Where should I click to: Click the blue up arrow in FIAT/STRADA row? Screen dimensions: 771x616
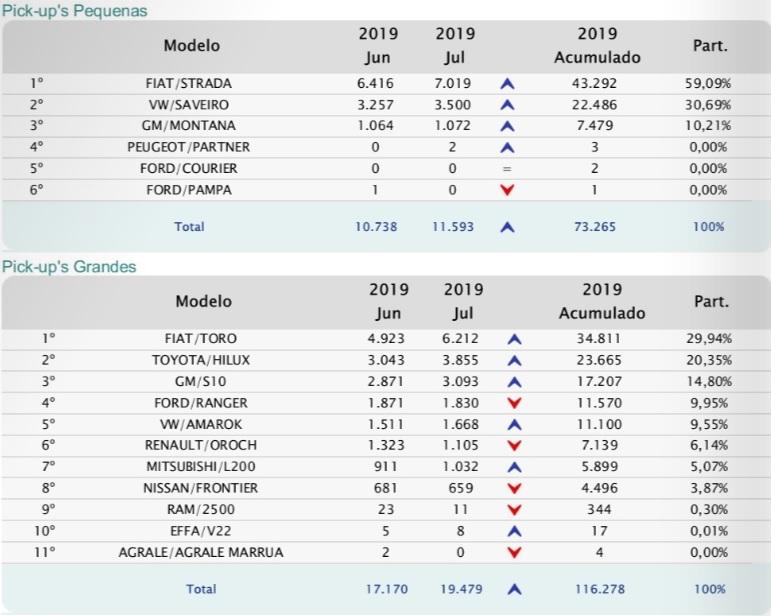(507, 84)
